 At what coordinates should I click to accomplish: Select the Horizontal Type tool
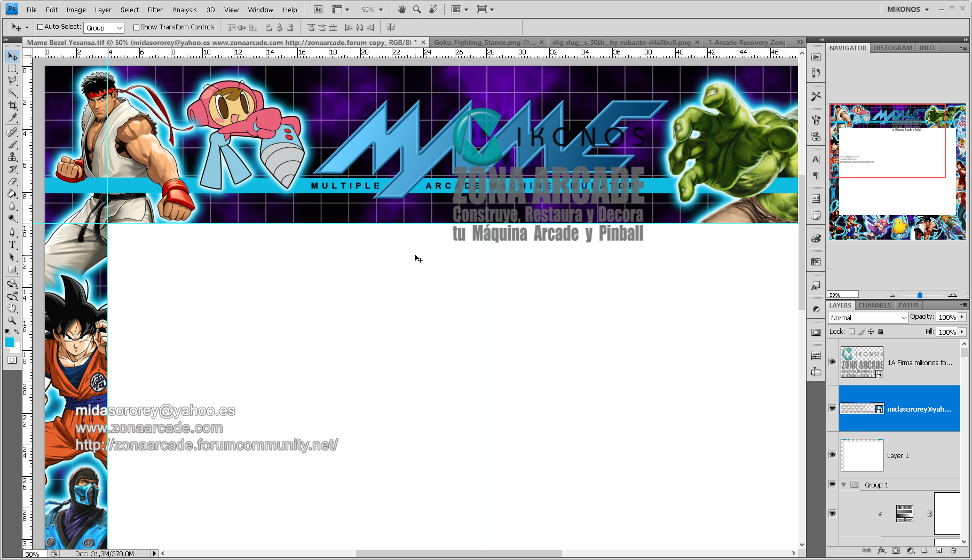[x=12, y=244]
